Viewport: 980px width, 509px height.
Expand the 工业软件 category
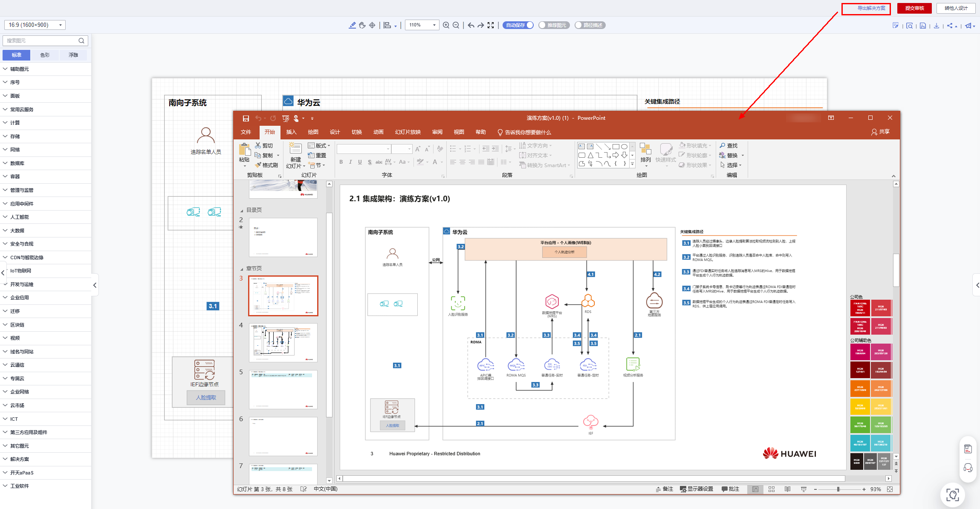46,486
